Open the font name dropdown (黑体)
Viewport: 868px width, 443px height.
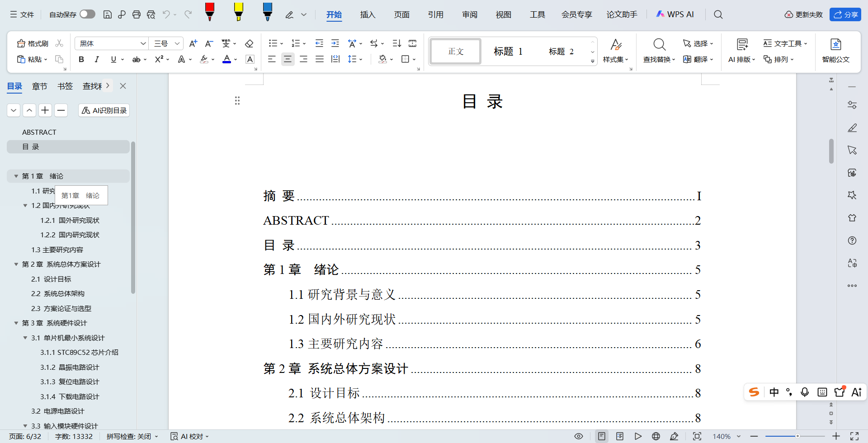[143, 43]
